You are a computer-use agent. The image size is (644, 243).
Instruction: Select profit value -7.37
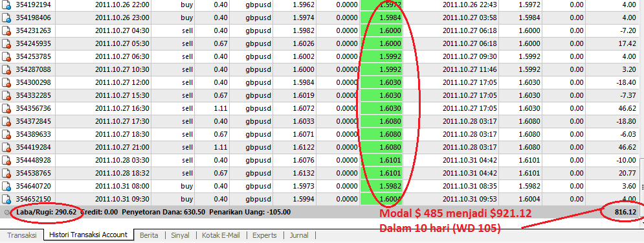[x=628, y=95]
